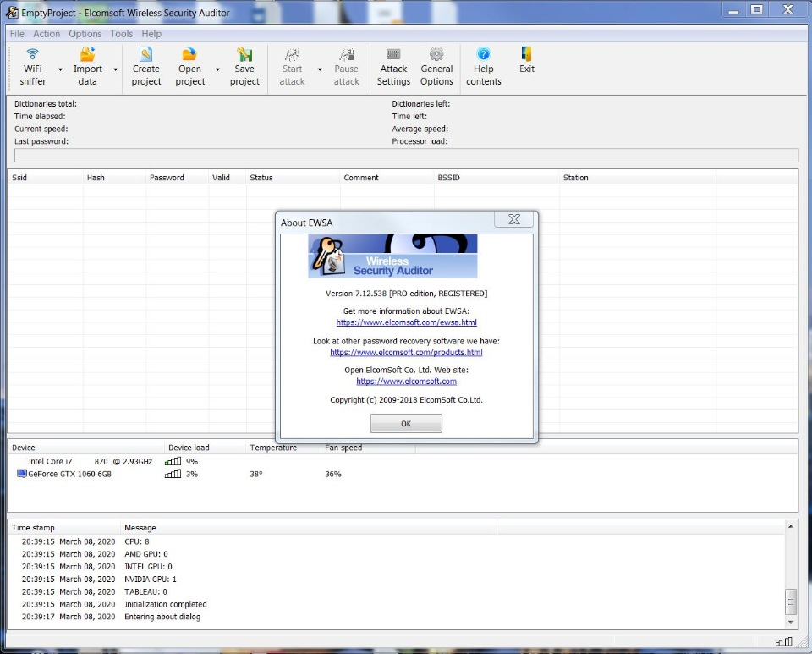Open the www.elcomsoft.com website link
This screenshot has height=654, width=812.
(407, 381)
